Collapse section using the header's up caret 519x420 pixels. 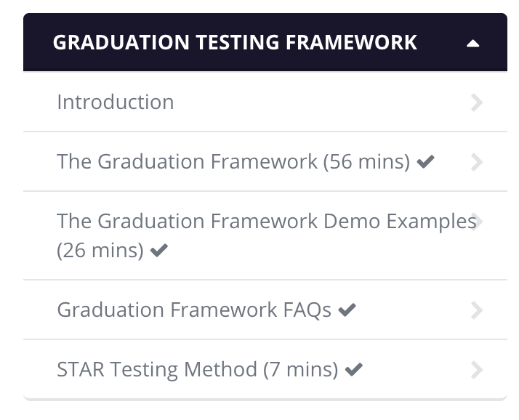click(x=472, y=44)
